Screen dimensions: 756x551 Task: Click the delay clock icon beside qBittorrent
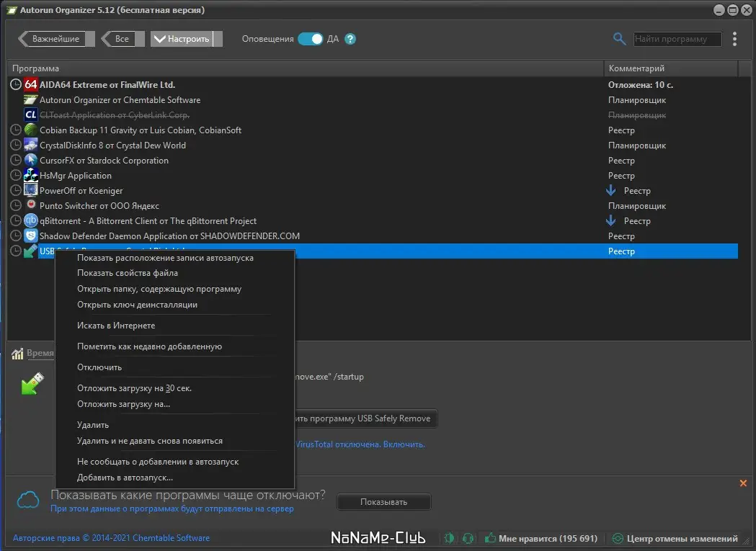pos(16,220)
